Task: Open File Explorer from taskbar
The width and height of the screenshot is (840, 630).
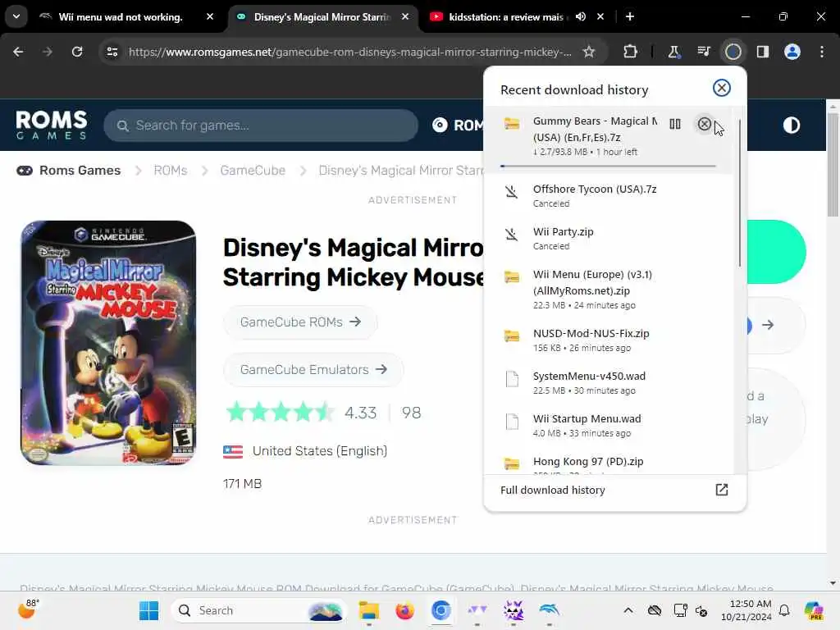Action: pyautogui.click(x=368, y=610)
